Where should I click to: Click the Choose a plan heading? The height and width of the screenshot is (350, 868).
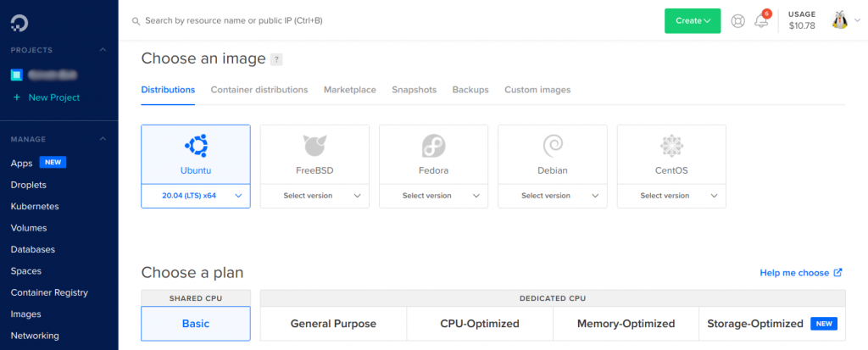coord(192,273)
